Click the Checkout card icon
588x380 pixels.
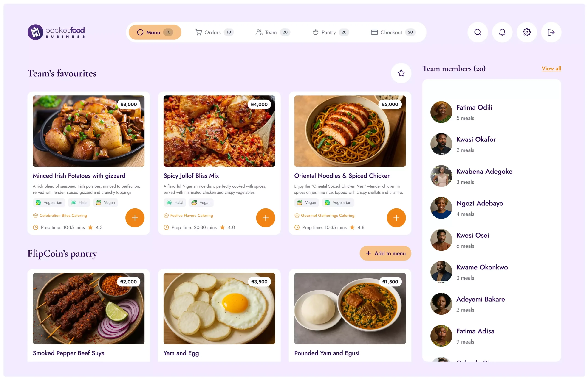coord(374,32)
